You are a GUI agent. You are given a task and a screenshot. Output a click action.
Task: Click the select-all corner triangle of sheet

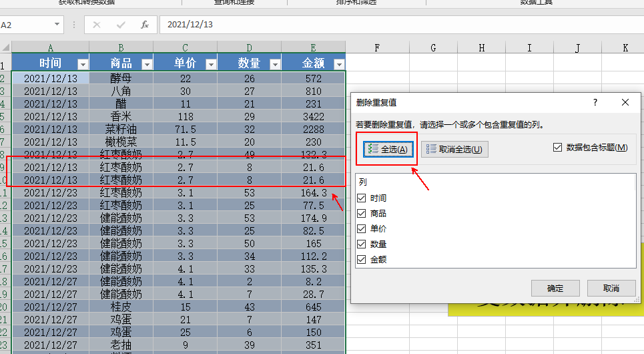click(6, 47)
